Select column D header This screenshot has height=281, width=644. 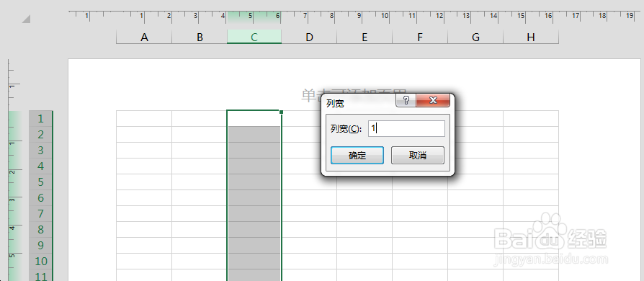[309, 37]
